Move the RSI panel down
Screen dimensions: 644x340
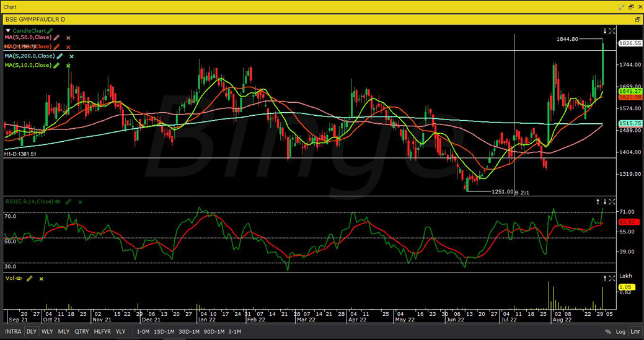pos(605,201)
